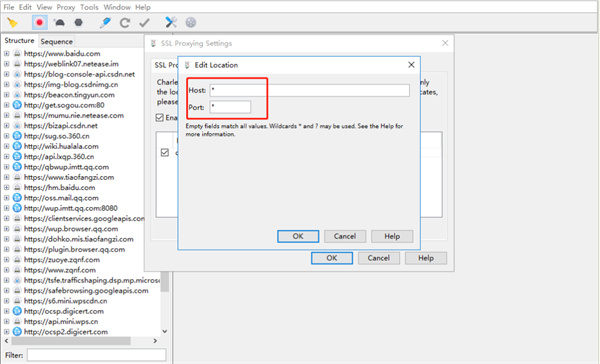This screenshot has width=600, height=364.
Task: Click Cancel in SSL Proxying Settings
Action: tap(378, 258)
